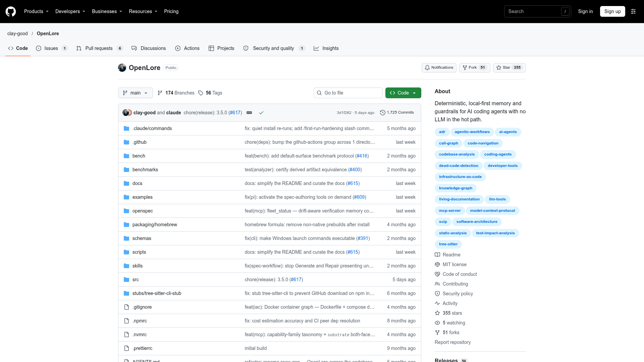
Task: Open the mcp-server topic tag
Action: [x=450, y=210]
